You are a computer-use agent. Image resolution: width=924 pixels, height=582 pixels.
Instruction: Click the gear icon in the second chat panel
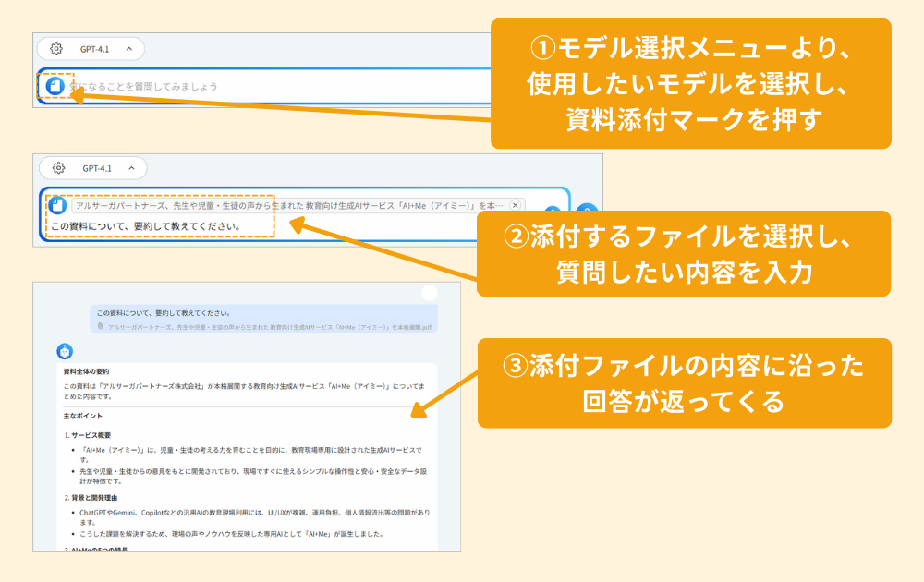click(x=58, y=168)
